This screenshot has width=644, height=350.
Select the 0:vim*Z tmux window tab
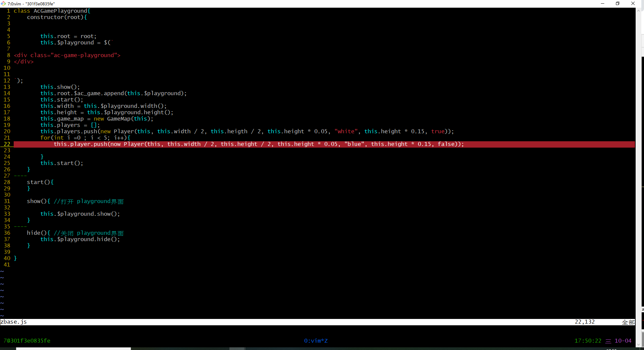pyautogui.click(x=316, y=341)
